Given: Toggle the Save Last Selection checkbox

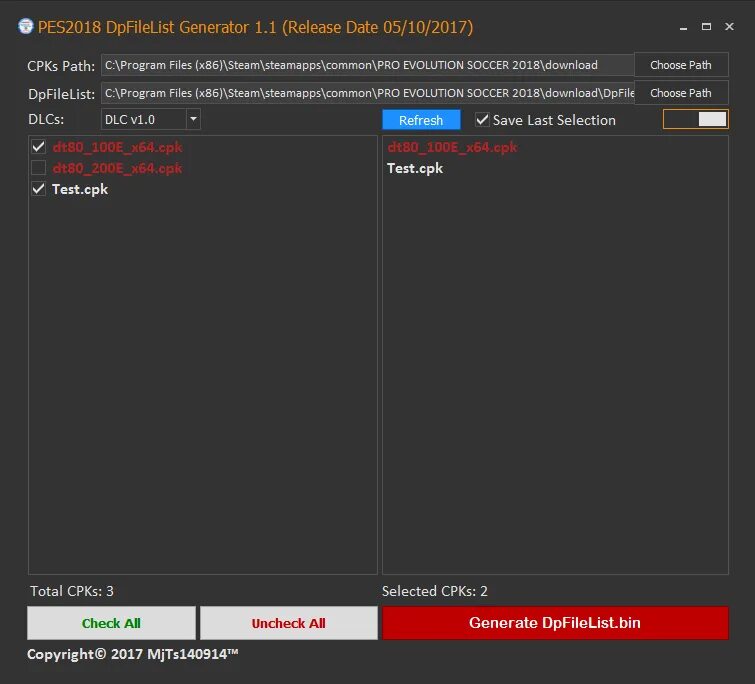Looking at the screenshot, I should click(x=482, y=119).
